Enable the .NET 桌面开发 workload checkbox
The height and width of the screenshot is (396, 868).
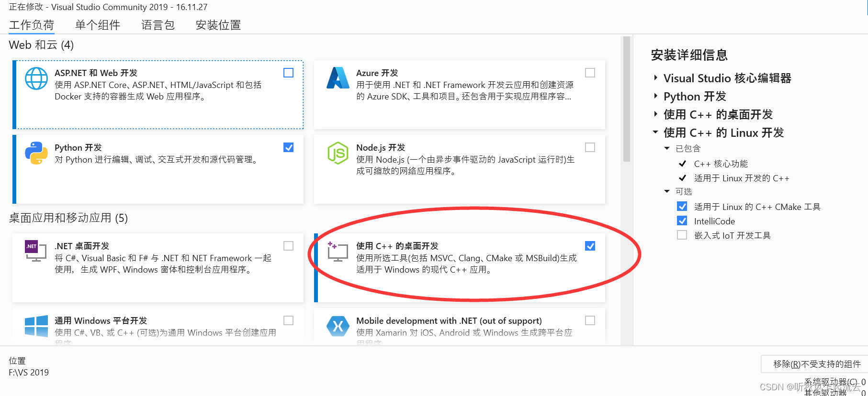coord(289,246)
